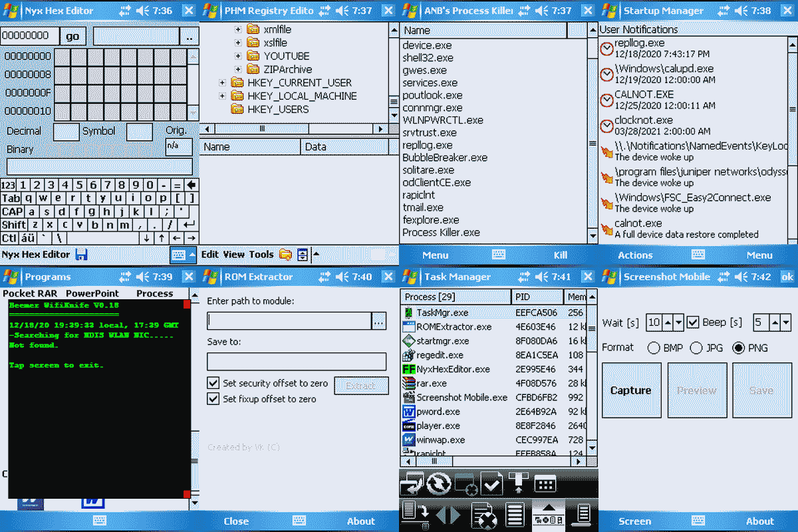Click the go button in Nyx Hex Editor

(73, 36)
